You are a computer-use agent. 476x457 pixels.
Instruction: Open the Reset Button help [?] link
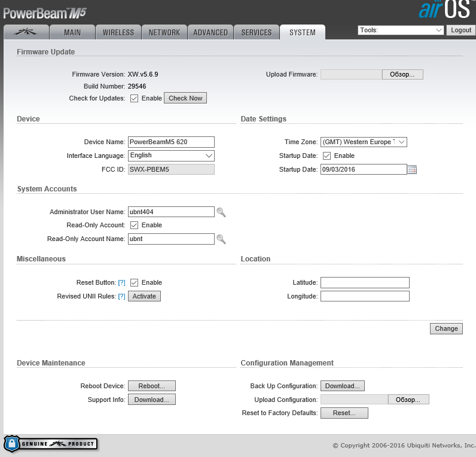pyautogui.click(x=122, y=283)
